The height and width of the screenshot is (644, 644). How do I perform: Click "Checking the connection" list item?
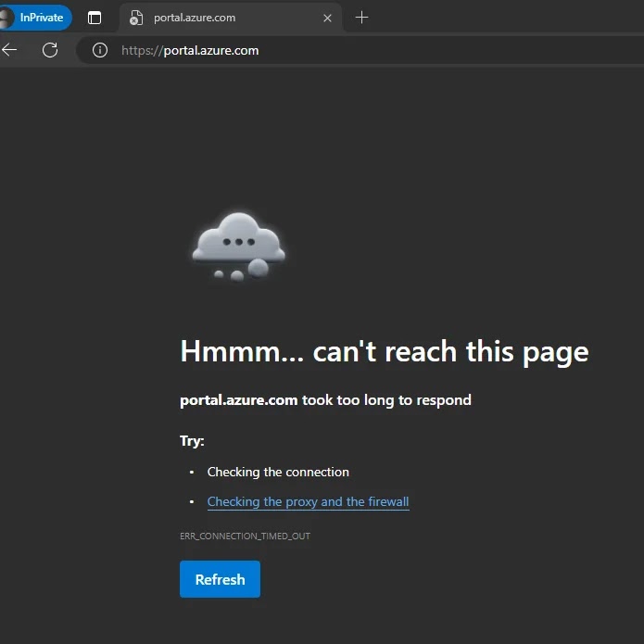click(278, 472)
